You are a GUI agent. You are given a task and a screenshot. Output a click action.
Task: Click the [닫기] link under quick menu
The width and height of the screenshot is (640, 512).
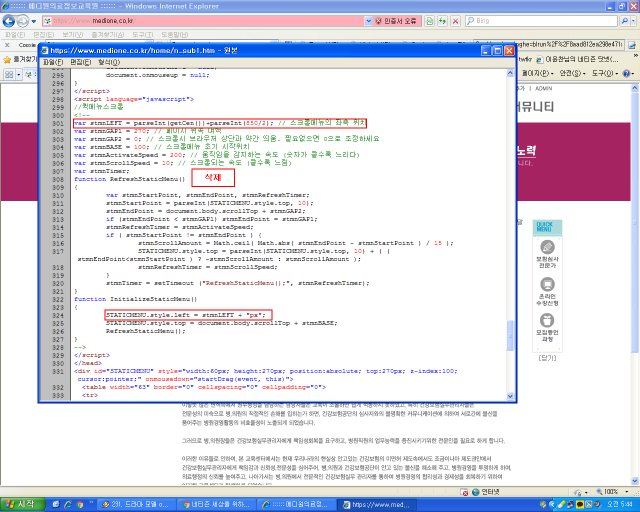547,358
